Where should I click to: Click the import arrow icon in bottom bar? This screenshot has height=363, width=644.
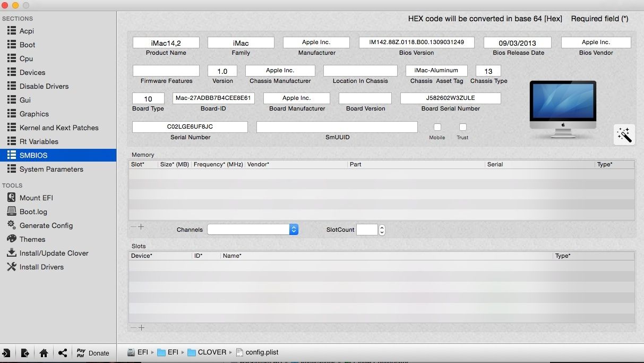(x=6, y=353)
